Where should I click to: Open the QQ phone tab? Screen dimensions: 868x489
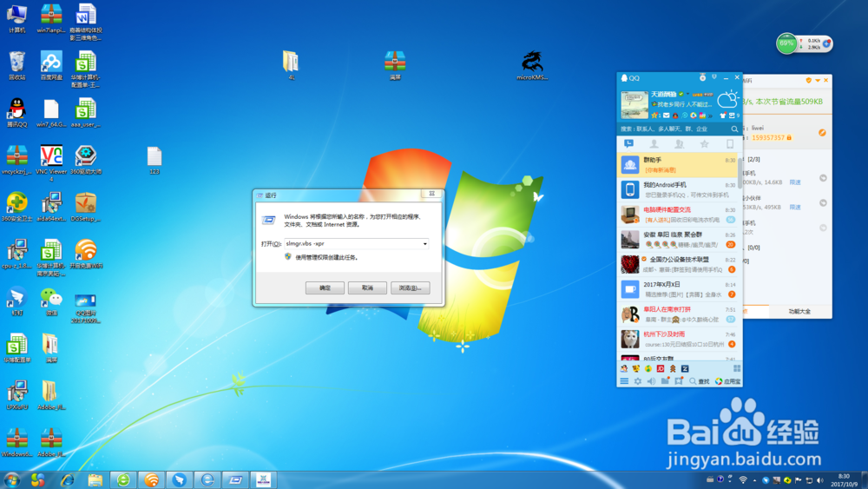coord(730,144)
